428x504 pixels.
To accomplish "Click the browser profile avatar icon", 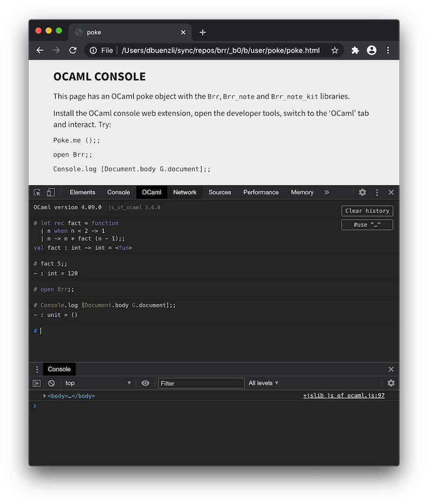I will tap(371, 50).
